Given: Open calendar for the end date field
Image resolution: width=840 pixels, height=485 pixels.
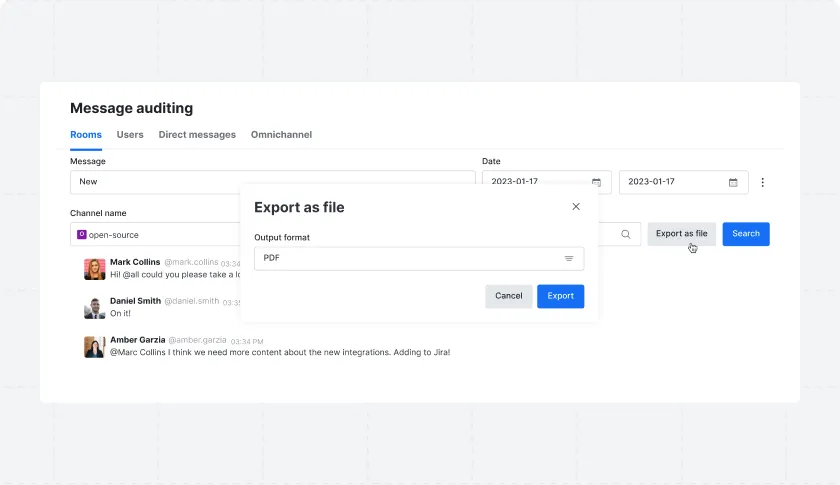Looking at the screenshot, I should coord(733,182).
